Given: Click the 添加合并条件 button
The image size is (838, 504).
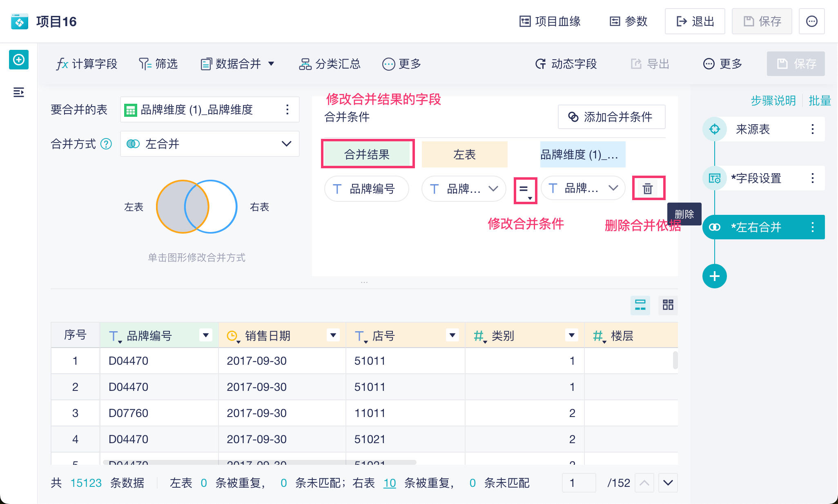Looking at the screenshot, I should coord(611,117).
